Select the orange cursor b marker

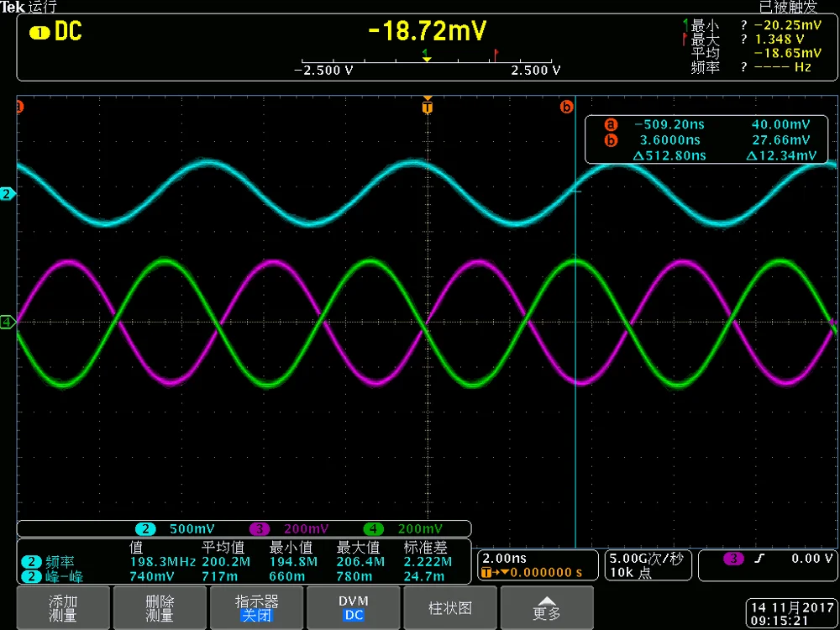[566, 107]
